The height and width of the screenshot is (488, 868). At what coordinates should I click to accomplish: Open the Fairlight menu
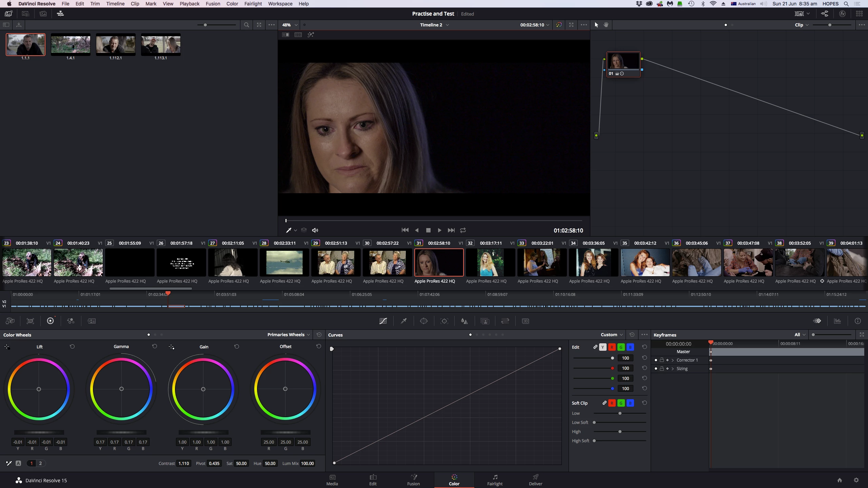[253, 4]
